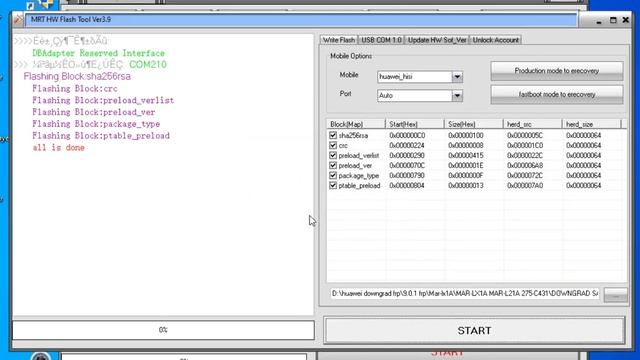640x360 pixels.
Task: Uncheck the crc block checkbox
Action: (x=333, y=145)
